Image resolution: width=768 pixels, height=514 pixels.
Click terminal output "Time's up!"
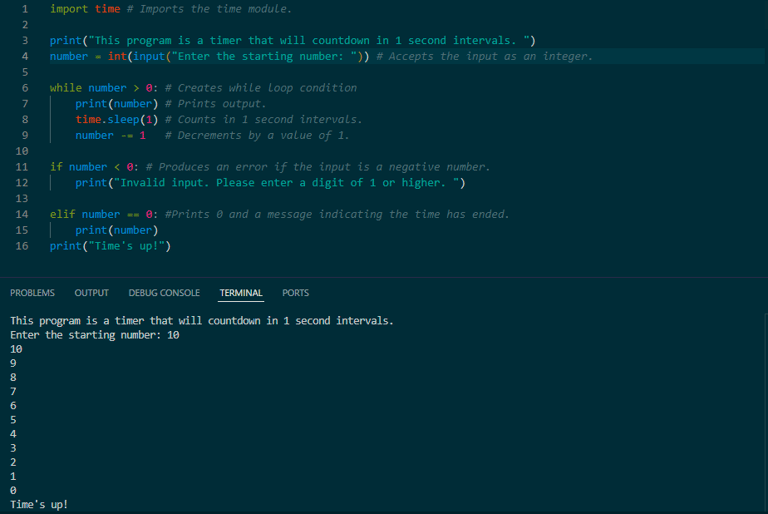pos(39,504)
